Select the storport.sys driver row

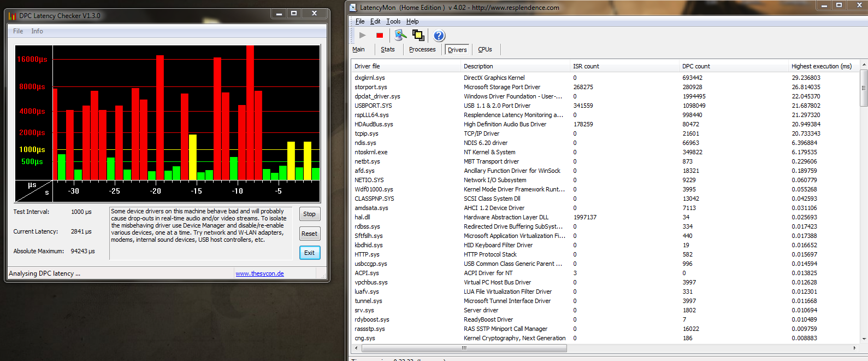[x=606, y=87]
